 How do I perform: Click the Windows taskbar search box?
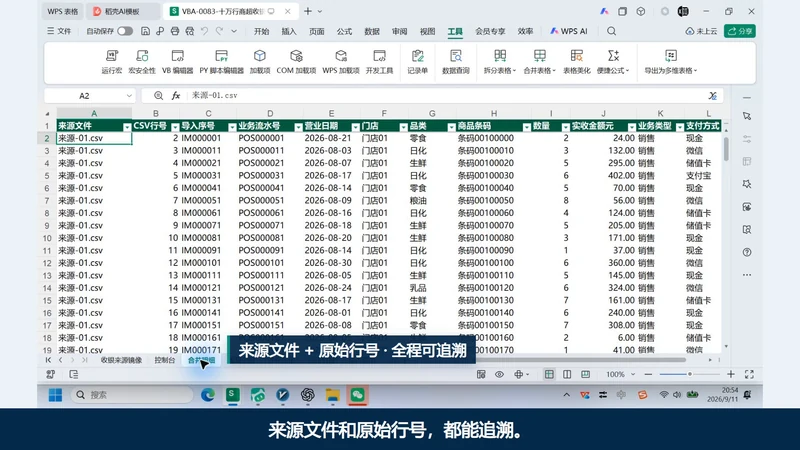click(133, 395)
